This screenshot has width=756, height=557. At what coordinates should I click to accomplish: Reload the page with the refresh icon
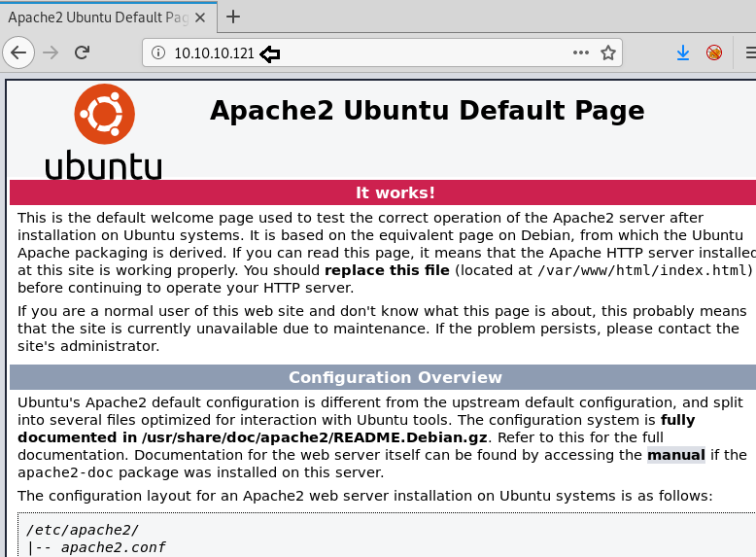83,52
